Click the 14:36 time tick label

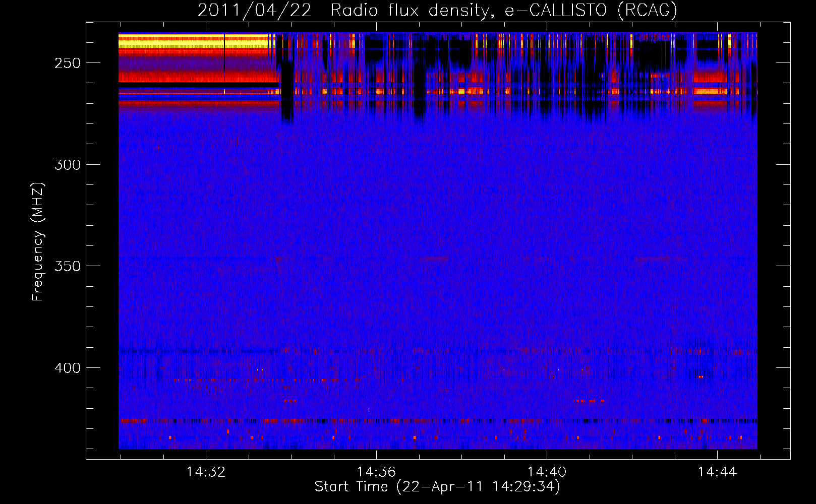(x=376, y=472)
